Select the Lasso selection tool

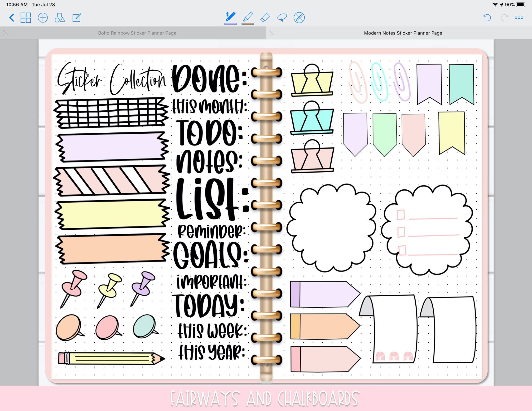tap(282, 17)
